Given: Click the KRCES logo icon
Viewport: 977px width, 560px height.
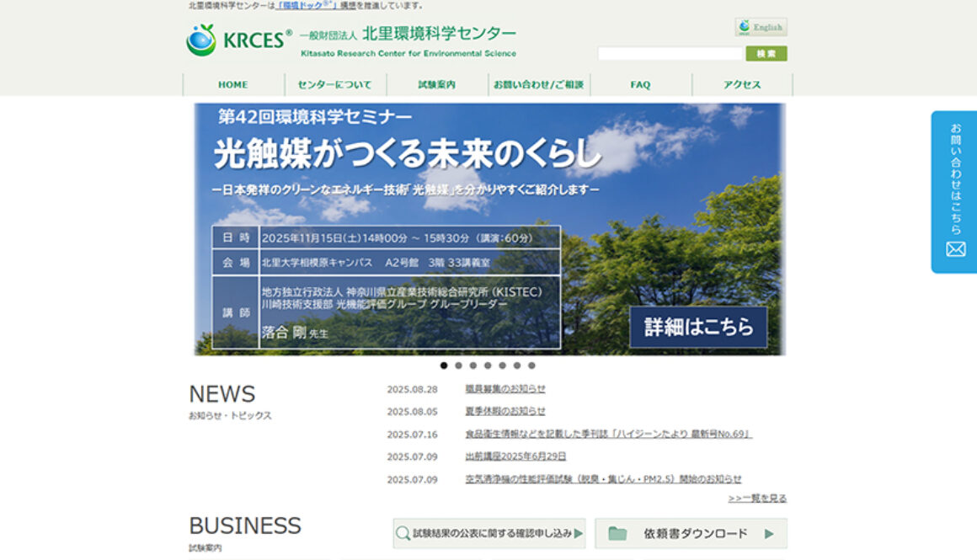Looking at the screenshot, I should (201, 40).
